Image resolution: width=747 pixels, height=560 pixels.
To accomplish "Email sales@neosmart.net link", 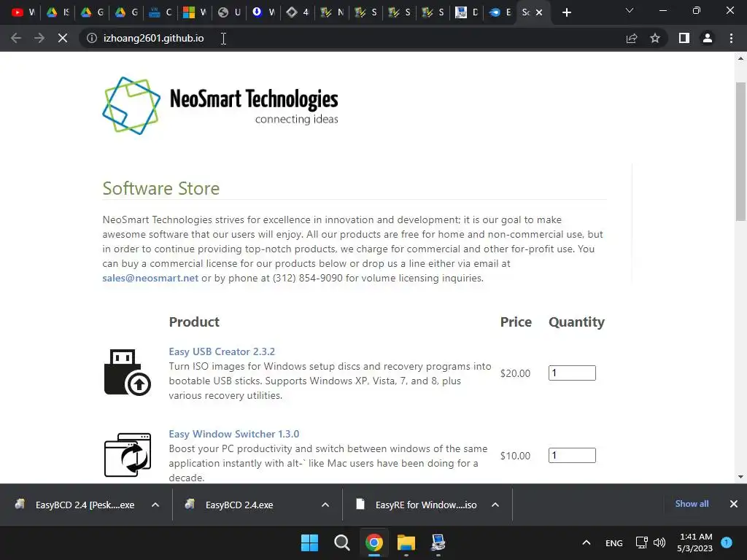I will pos(150,278).
